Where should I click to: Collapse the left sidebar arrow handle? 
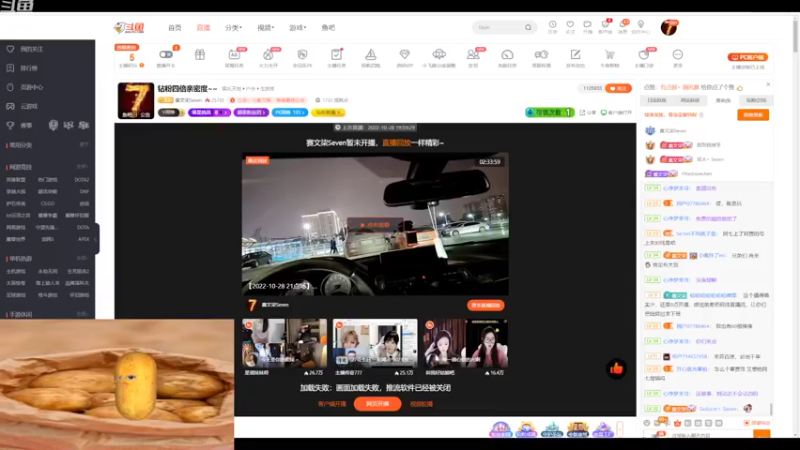pyautogui.click(x=96, y=239)
